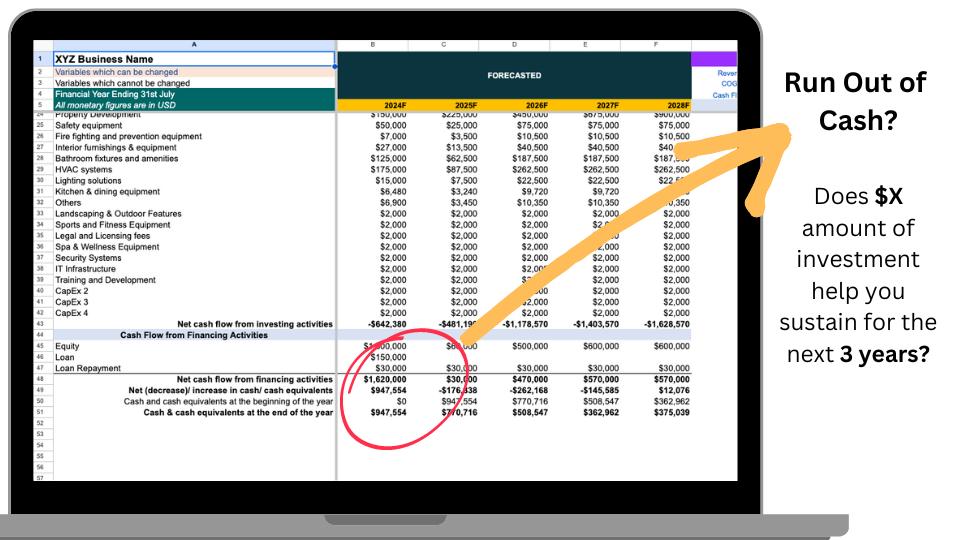Click the FORECASTED merged header
The image size is (960, 540).
(x=514, y=75)
